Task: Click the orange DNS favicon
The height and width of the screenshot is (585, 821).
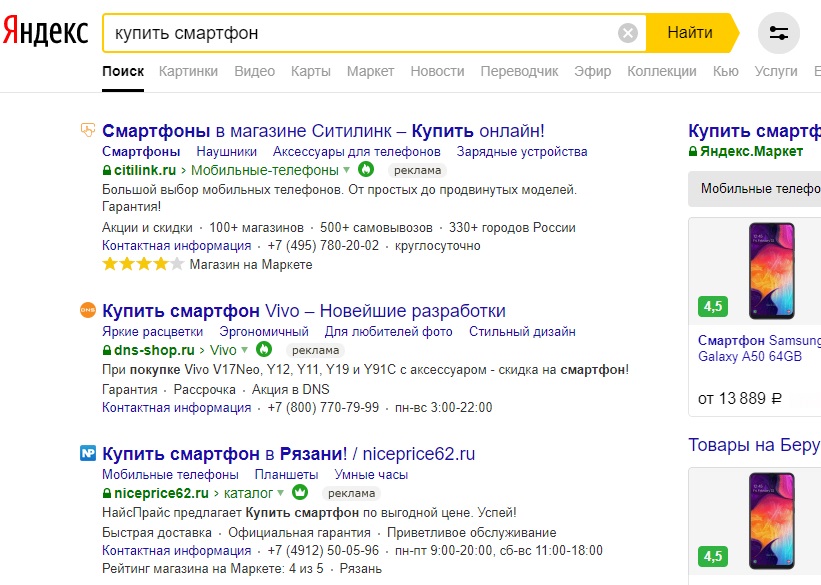Action: (x=88, y=310)
